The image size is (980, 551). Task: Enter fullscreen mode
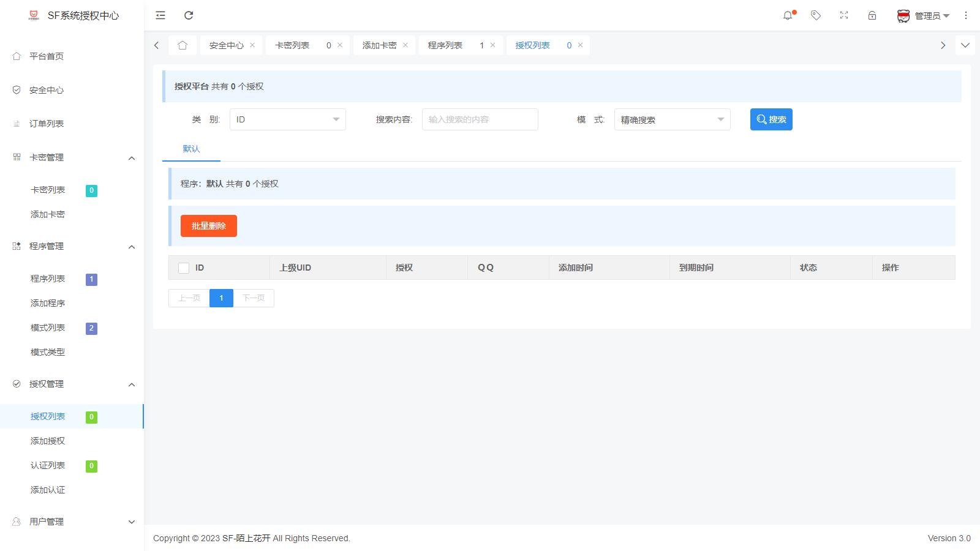(x=843, y=15)
